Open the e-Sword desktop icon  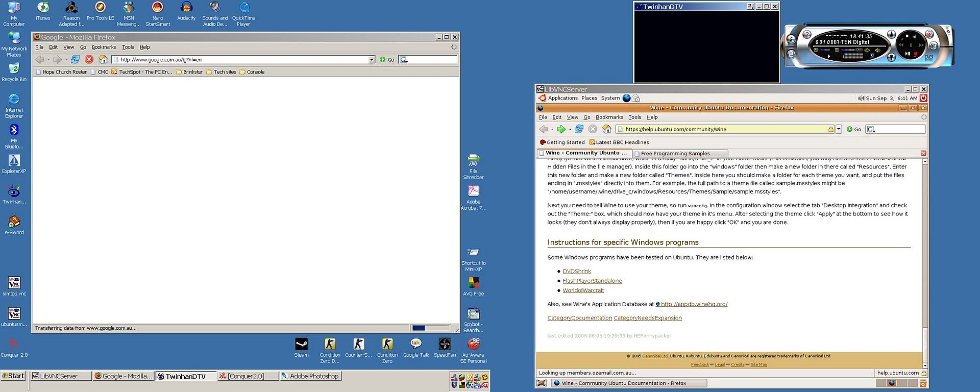[14, 225]
